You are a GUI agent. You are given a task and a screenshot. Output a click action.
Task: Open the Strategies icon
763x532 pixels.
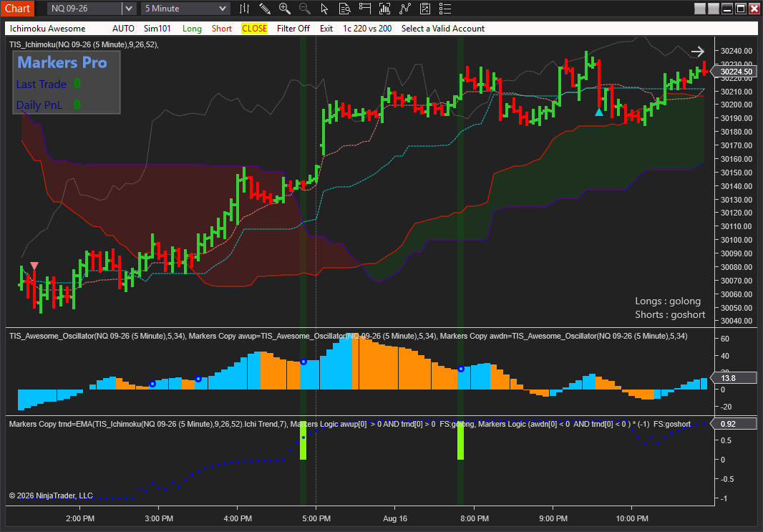pyautogui.click(x=405, y=9)
